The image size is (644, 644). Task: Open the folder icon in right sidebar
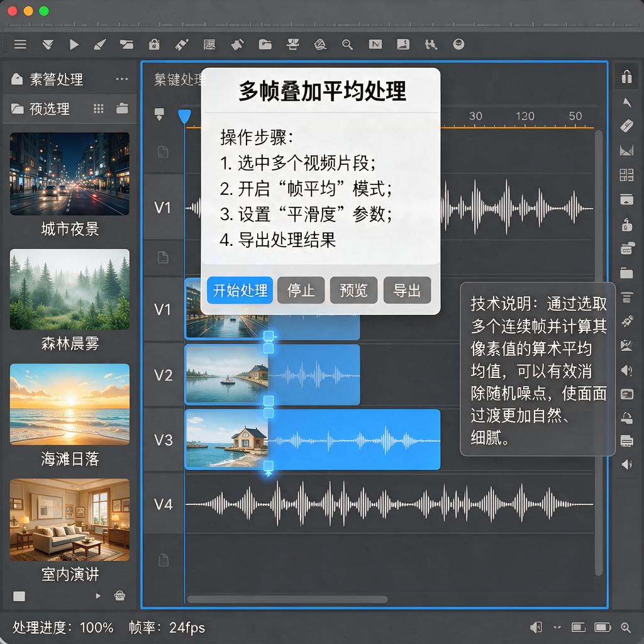pyautogui.click(x=626, y=273)
